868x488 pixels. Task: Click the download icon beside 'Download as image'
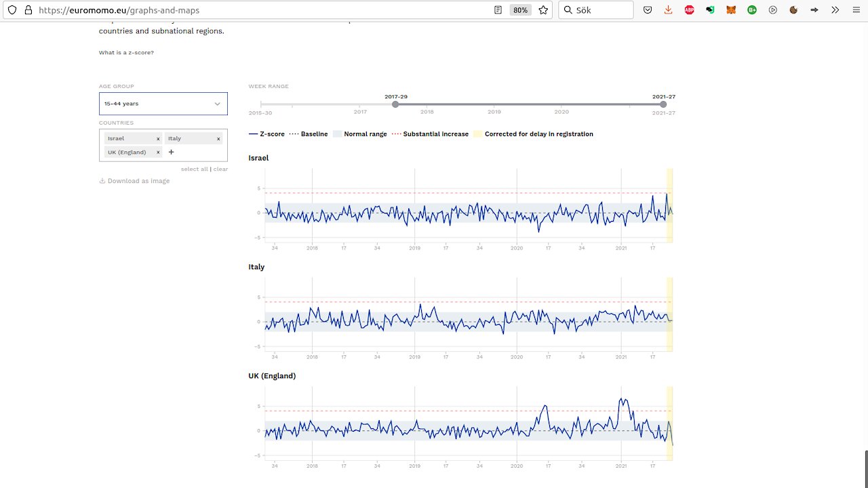click(102, 181)
